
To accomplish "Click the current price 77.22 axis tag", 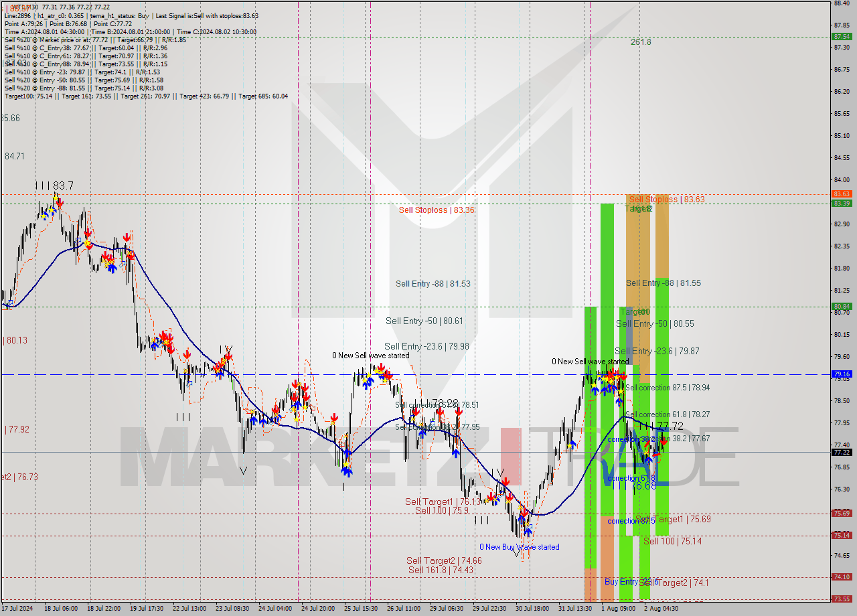I will (841, 452).
